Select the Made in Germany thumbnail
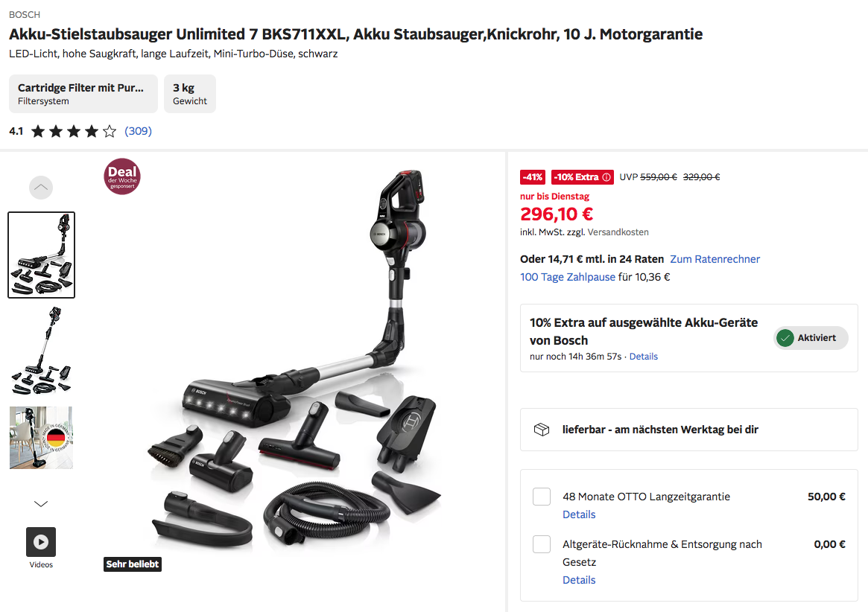 coord(41,438)
